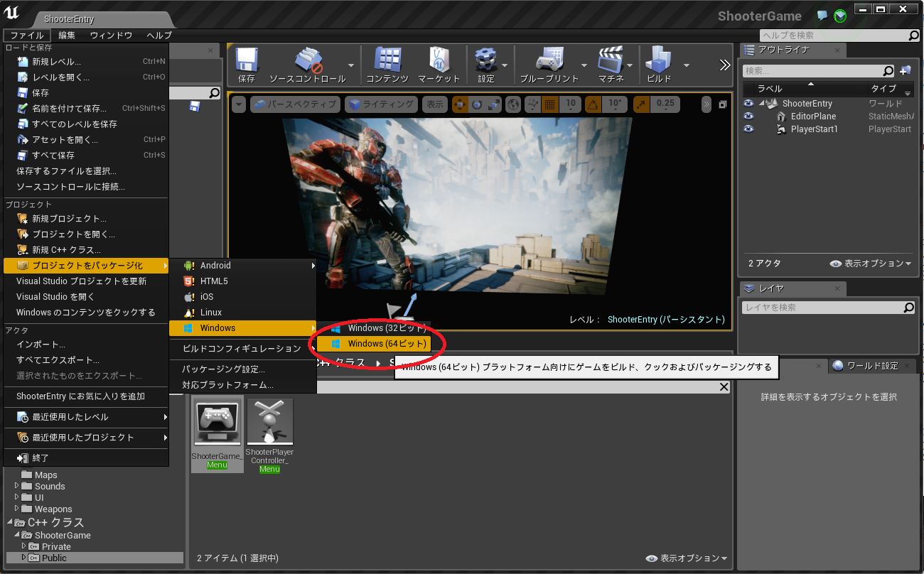Toggle scale snapping in the viewport toolbar

pos(640,104)
